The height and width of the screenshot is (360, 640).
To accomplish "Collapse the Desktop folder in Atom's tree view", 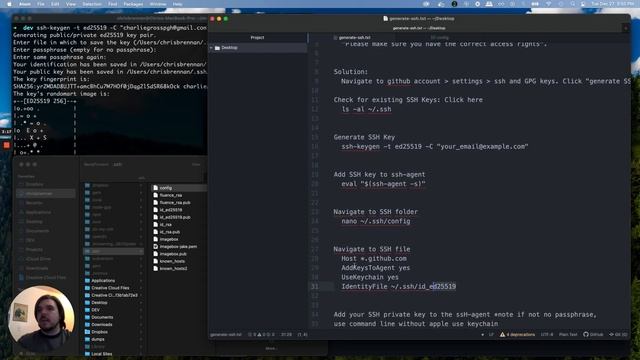I will 211,48.
